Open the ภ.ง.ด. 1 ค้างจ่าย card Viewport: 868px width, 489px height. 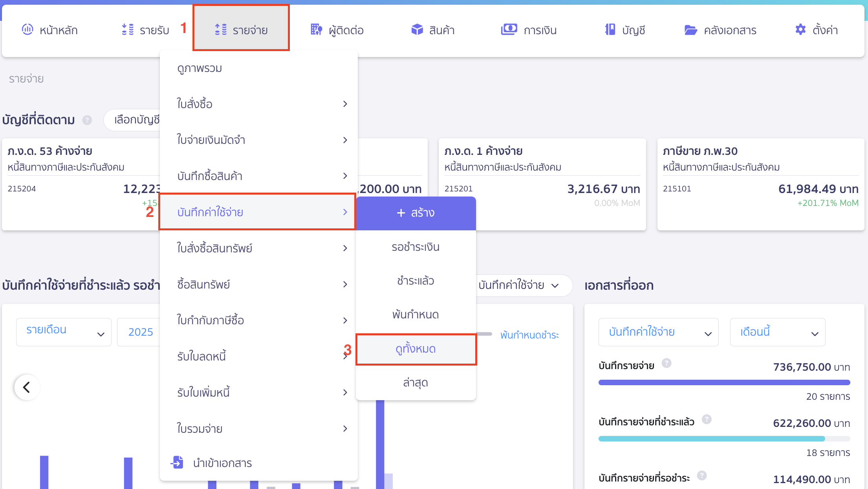pyautogui.click(x=542, y=184)
